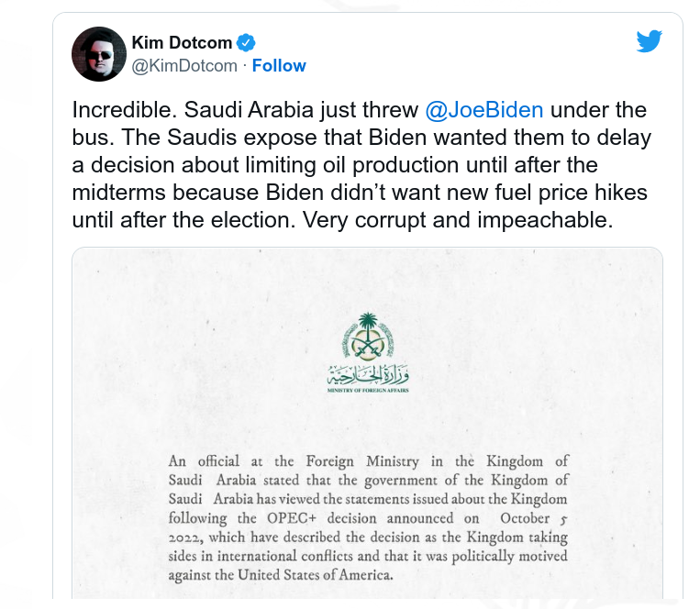Click the blue verified badge

point(247,42)
